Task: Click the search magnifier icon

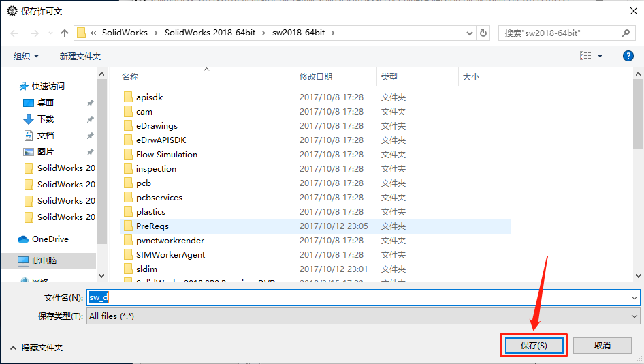Action: coord(626,33)
